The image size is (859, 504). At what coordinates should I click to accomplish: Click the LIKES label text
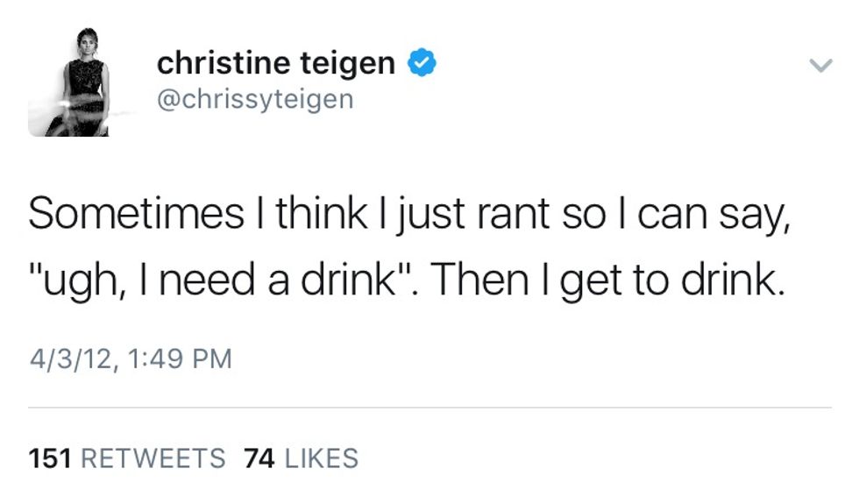tap(322, 458)
